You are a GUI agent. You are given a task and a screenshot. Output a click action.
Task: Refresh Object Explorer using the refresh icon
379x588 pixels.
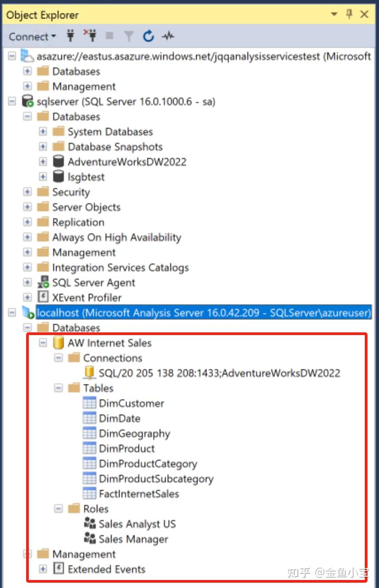(148, 37)
